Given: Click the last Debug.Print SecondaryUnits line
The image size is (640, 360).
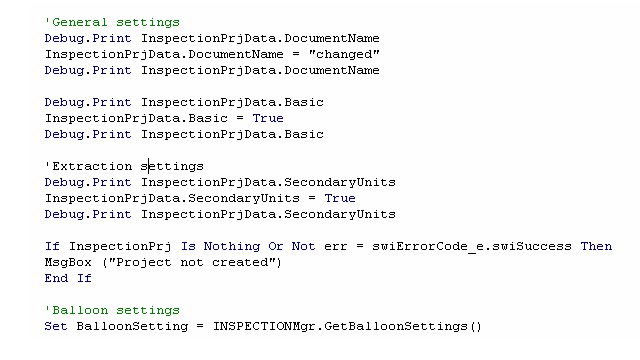Looking at the screenshot, I should point(220,214).
